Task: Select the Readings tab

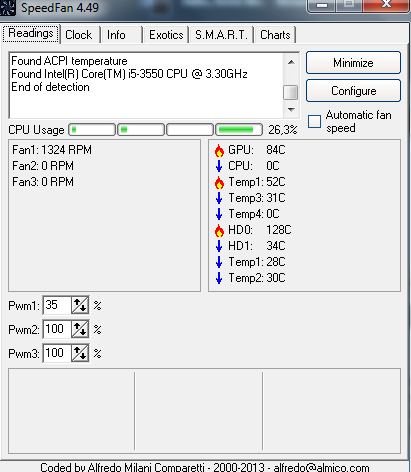Action: click(x=31, y=33)
